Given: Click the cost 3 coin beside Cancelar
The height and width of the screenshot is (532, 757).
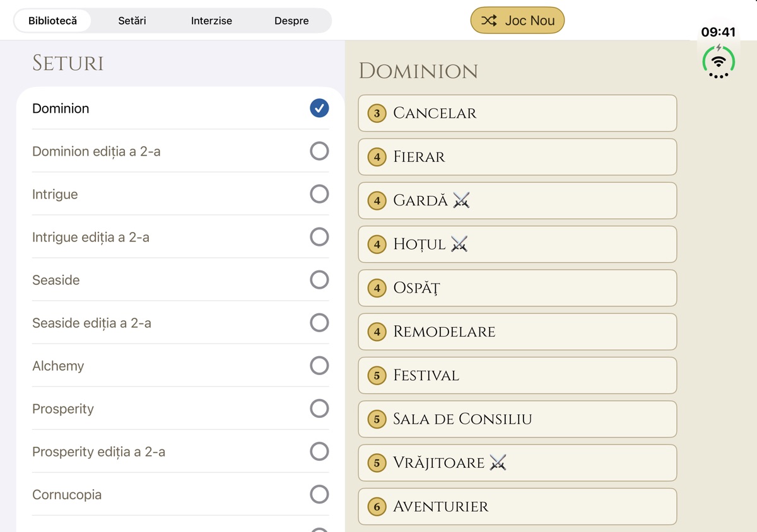Looking at the screenshot, I should [377, 113].
